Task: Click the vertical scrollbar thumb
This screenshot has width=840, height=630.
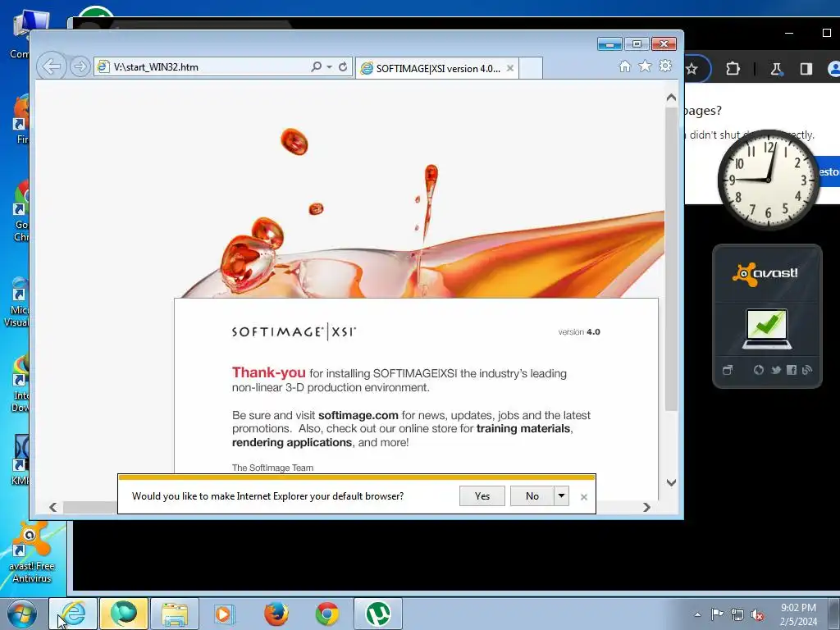Action: tap(671, 258)
